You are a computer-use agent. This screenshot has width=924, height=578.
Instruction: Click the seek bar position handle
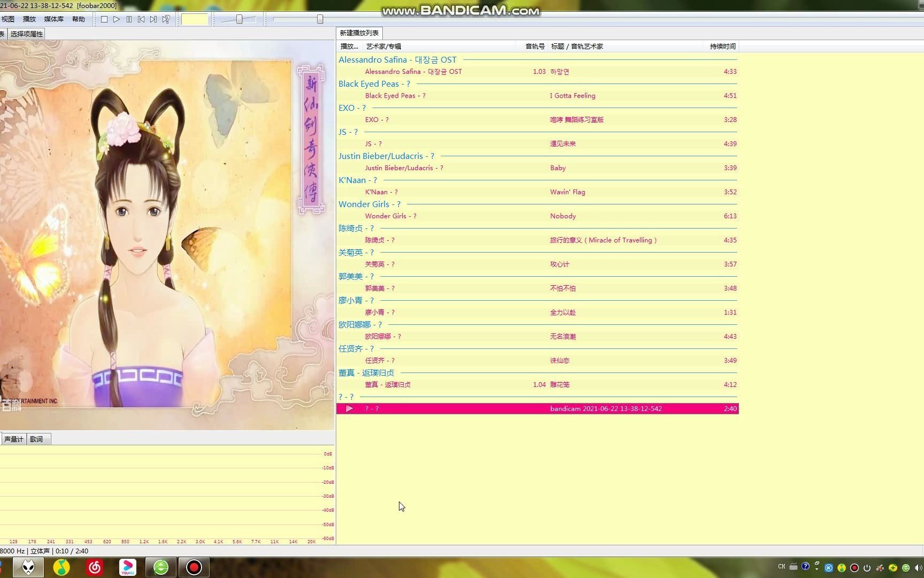(320, 19)
